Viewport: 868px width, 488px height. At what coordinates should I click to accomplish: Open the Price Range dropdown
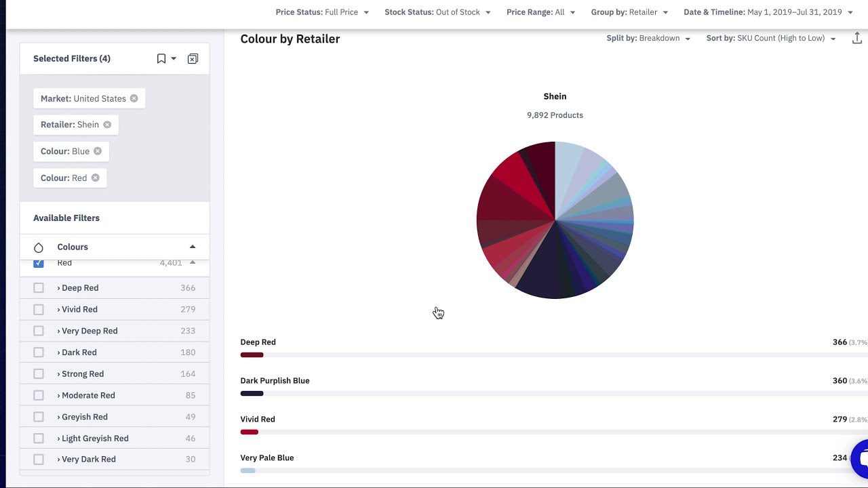click(540, 12)
